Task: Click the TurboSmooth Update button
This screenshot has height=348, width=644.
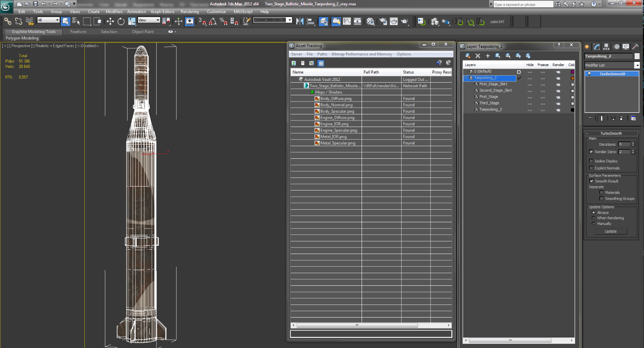Action: [610, 231]
